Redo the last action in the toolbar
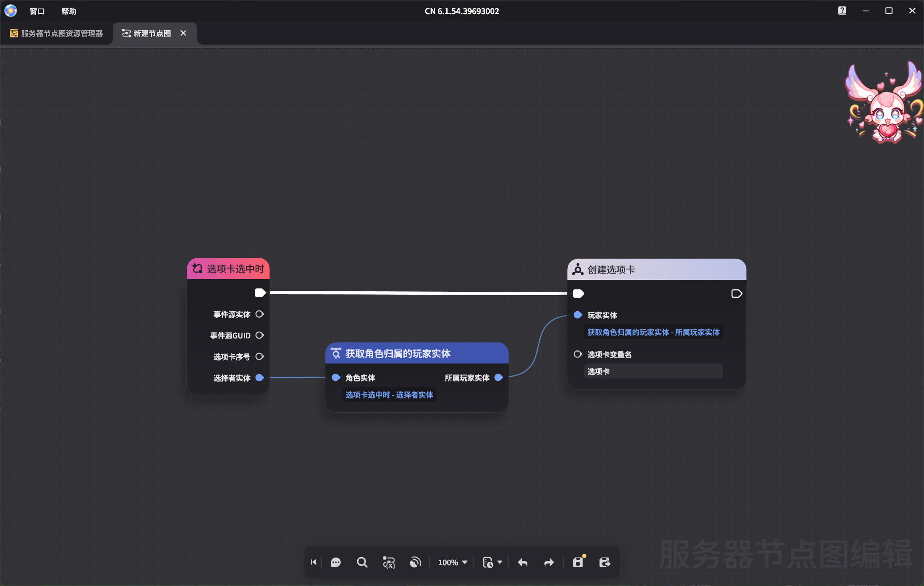Screen dimensions: 924x586 [x=548, y=562]
